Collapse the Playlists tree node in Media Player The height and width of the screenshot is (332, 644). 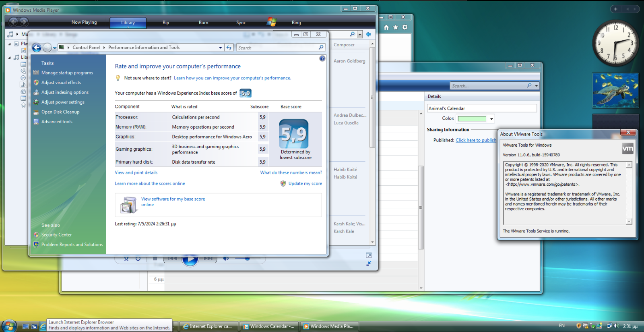click(x=10, y=44)
